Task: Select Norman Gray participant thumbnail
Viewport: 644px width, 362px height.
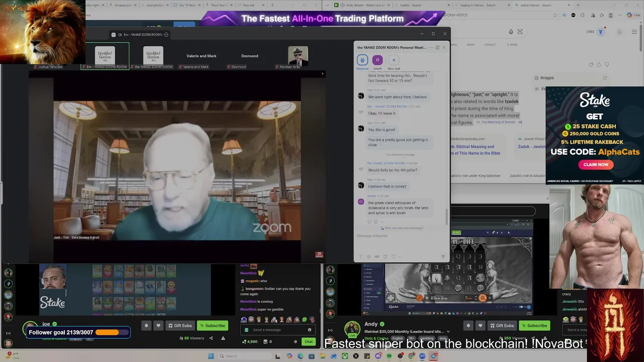Action: pos(298,56)
